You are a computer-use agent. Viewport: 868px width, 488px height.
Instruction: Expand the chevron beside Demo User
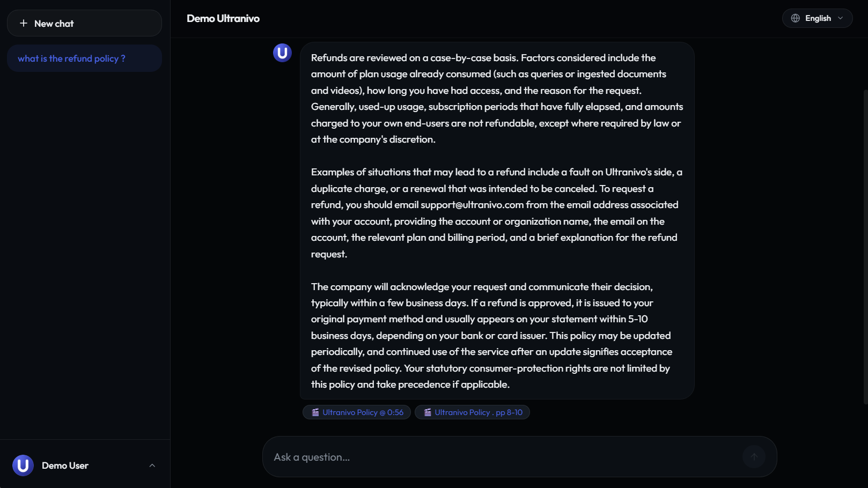[152, 465]
